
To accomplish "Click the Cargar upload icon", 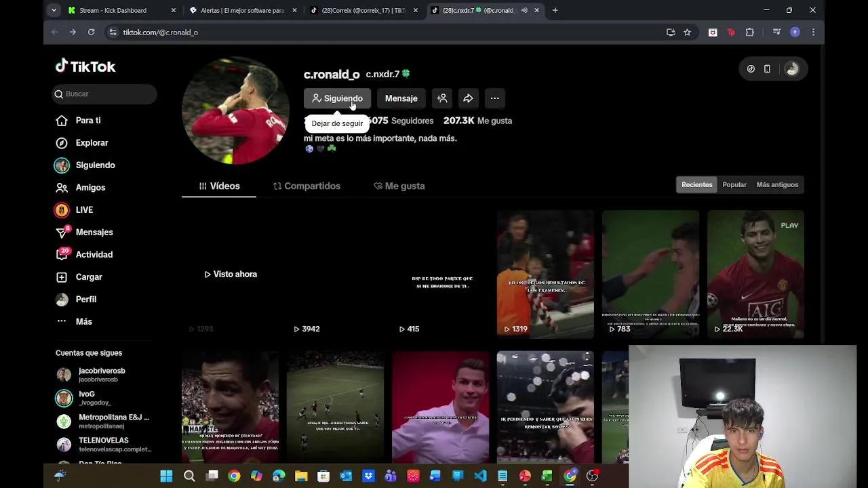I will pyautogui.click(x=62, y=277).
